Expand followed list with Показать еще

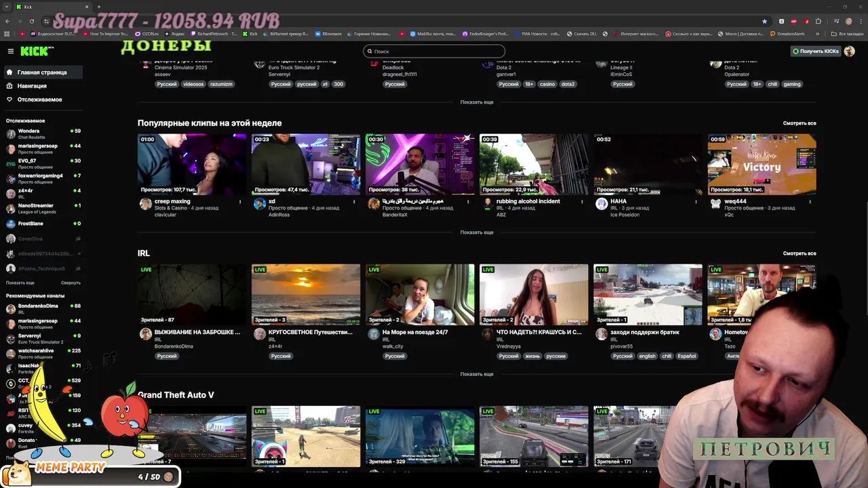tap(20, 283)
